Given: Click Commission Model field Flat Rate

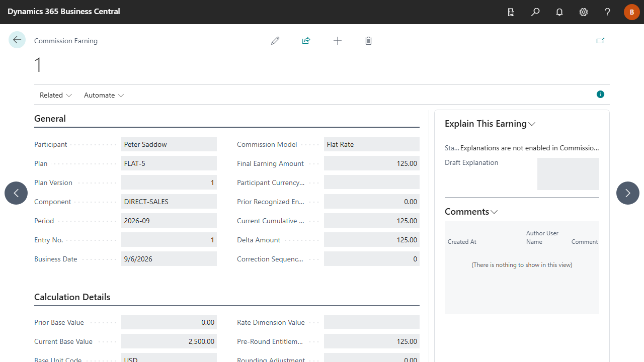Looking at the screenshot, I should tap(372, 144).
